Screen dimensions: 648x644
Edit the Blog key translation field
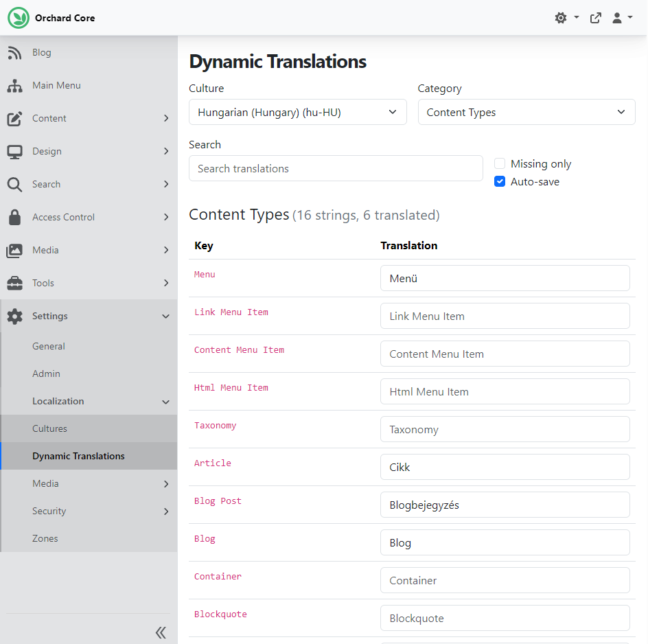click(x=505, y=542)
